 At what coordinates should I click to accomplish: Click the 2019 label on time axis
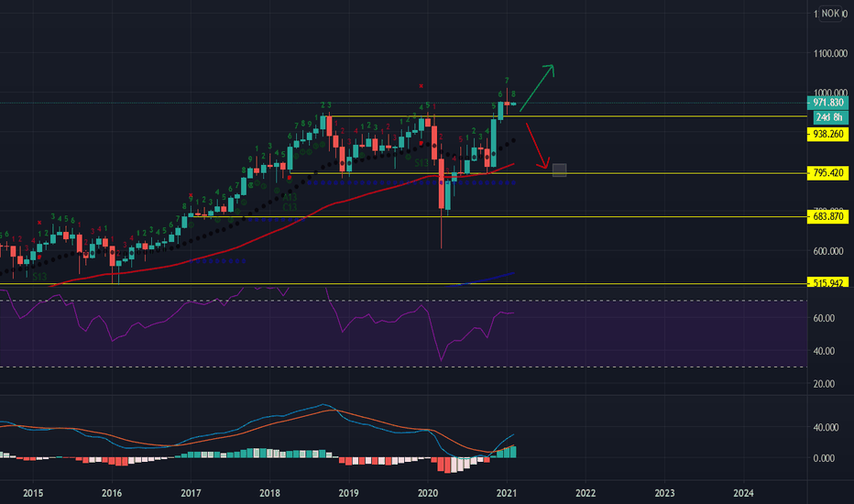348,493
